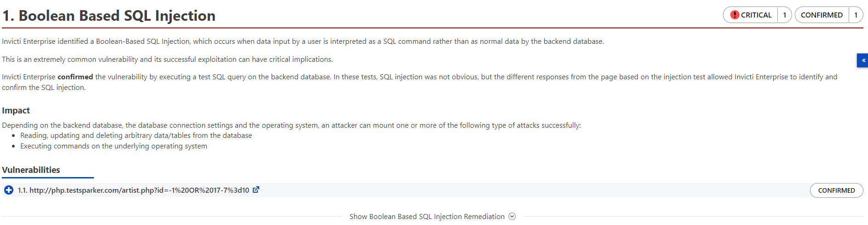Show Boolean Based SQL Injection Remediation
This screenshot has height=225, width=868.
pos(426,216)
